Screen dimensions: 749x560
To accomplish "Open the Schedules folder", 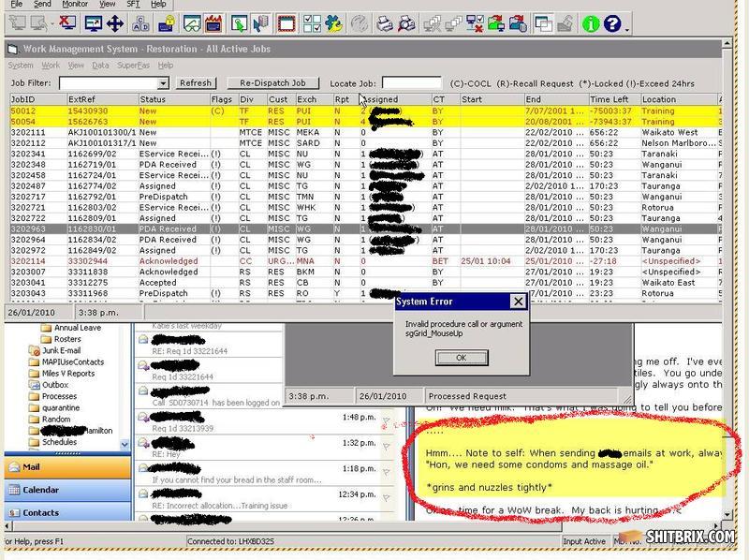I will [x=53, y=442].
